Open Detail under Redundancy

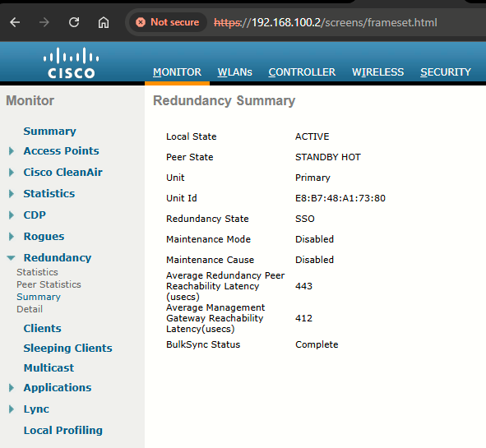[30, 309]
